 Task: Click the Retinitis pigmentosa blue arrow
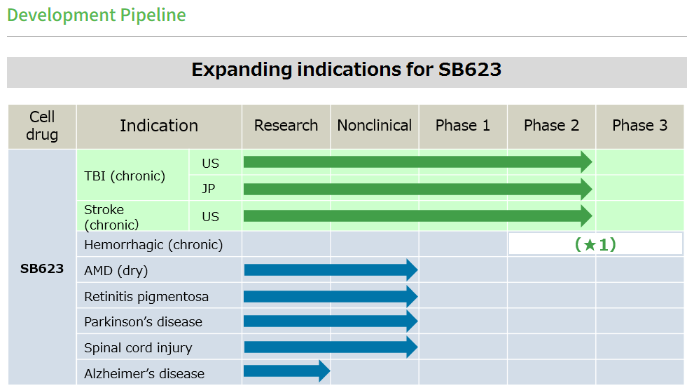click(x=331, y=296)
